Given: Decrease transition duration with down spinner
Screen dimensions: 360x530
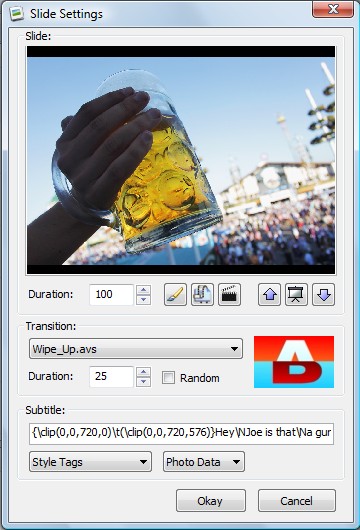Looking at the screenshot, I should click(x=144, y=382).
